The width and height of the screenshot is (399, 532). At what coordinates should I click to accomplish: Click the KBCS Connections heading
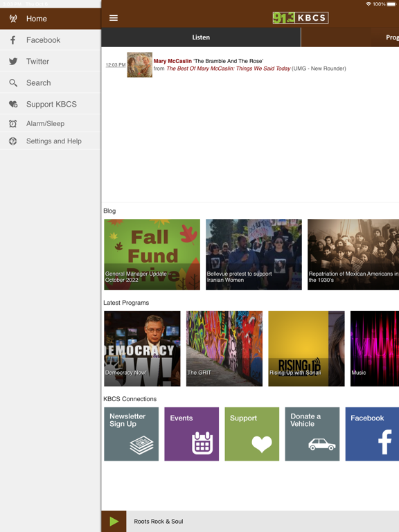tap(130, 399)
